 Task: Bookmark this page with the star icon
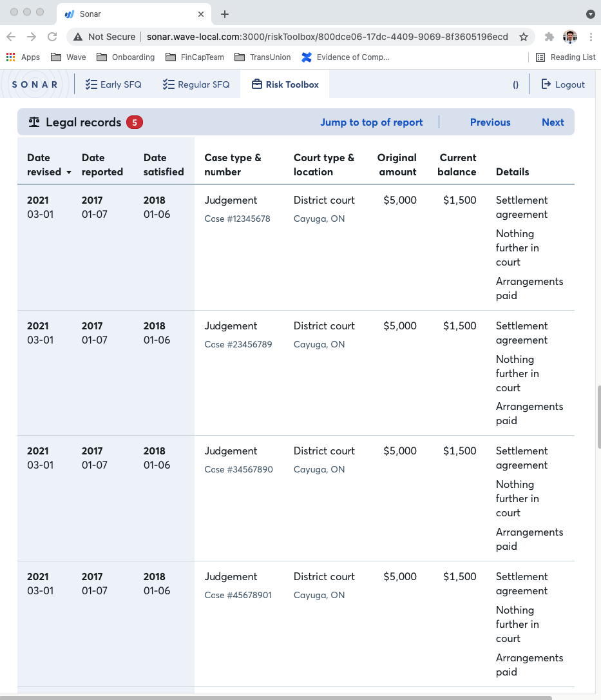click(524, 37)
